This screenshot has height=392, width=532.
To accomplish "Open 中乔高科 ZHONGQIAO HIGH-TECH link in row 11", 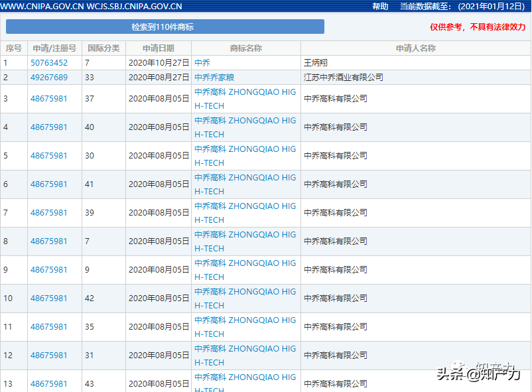I will pyautogui.click(x=245, y=327).
